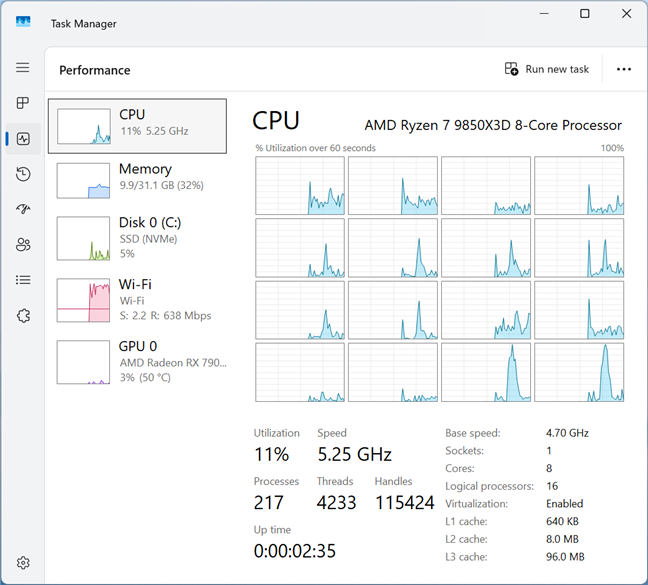Click the L3 cache 96.0 MB value
The width and height of the screenshot is (648, 585).
(x=565, y=557)
